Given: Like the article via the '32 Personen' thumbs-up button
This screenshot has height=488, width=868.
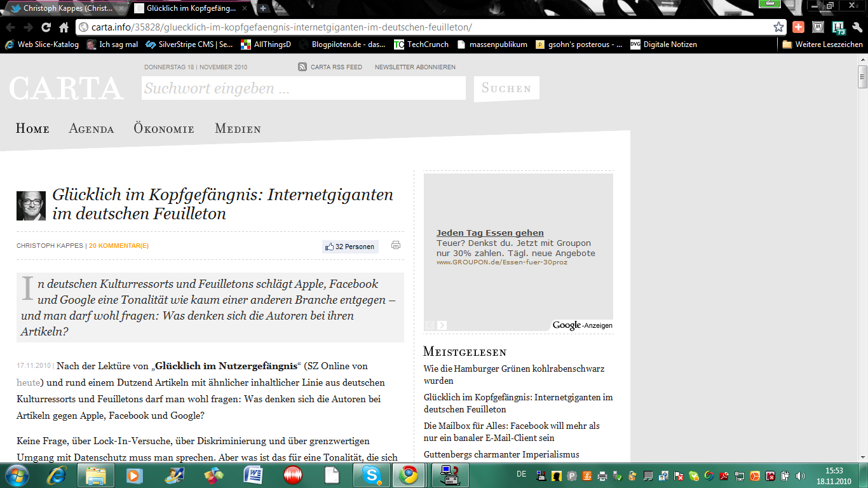Looking at the screenshot, I should 350,247.
